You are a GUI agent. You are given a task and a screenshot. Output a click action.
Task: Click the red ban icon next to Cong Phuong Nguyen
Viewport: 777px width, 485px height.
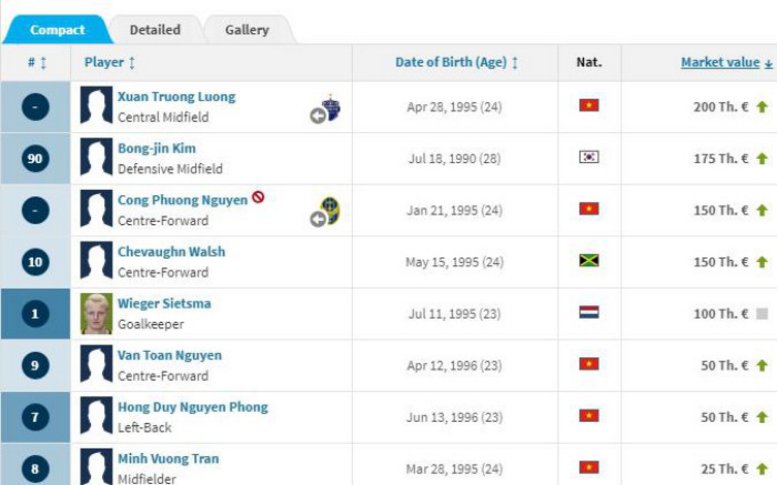click(258, 198)
